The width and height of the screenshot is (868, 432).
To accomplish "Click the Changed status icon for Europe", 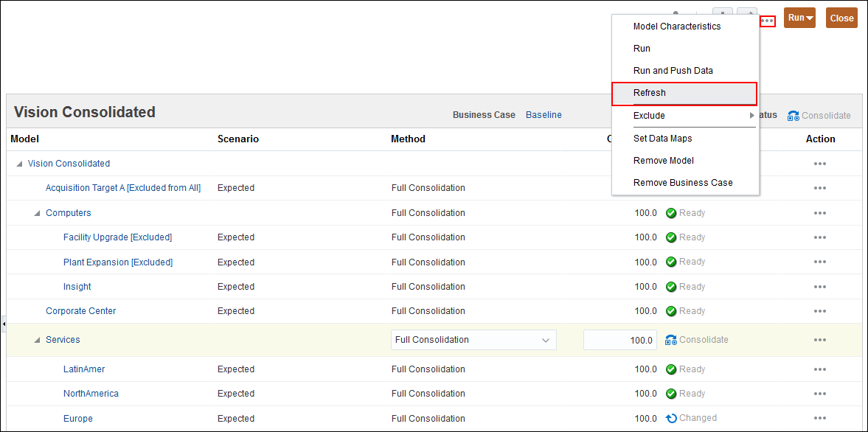I will [x=671, y=419].
